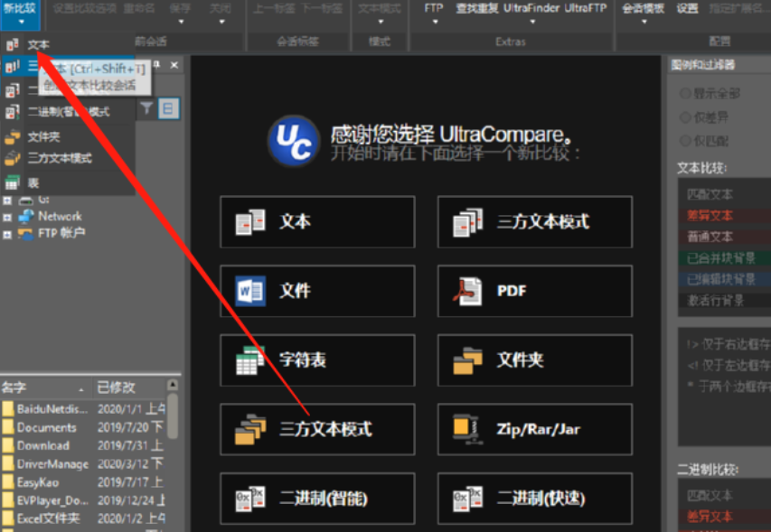Click the file list scroll-up arrow

coord(173,385)
